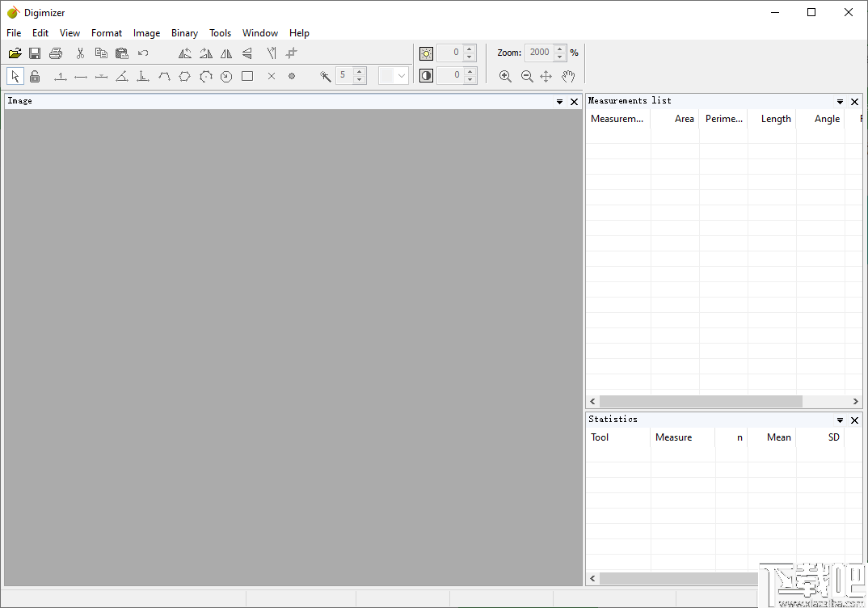Image resolution: width=868 pixels, height=608 pixels.
Task: Close the Measurements list panel
Action: point(854,102)
